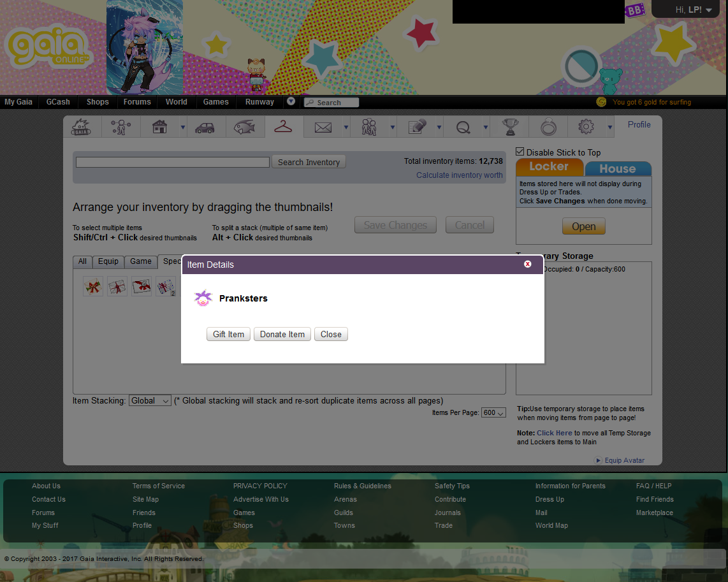The image size is (728, 582).
Task: Expand the dropdown arrow beside Q icon
Action: point(486,127)
